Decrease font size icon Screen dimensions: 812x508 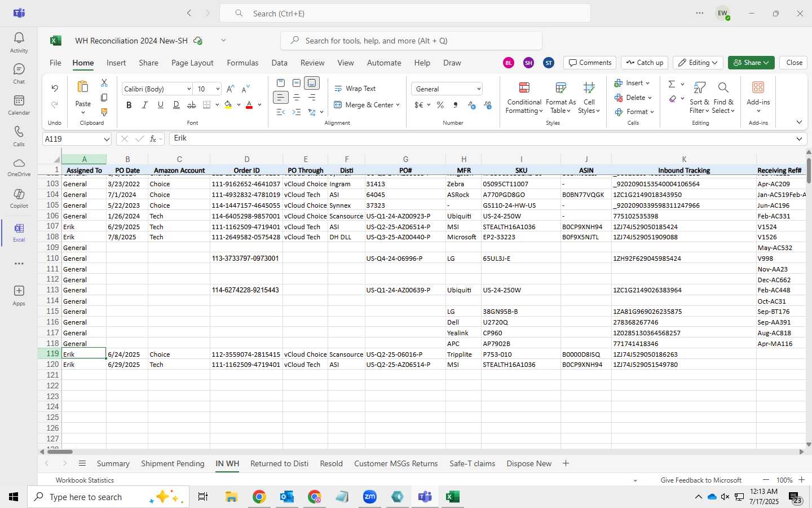point(245,89)
